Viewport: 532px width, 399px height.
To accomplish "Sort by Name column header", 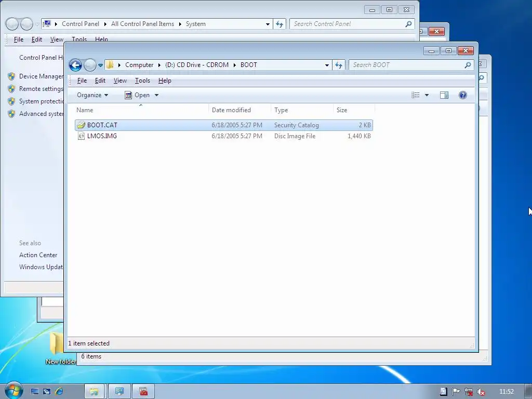I will tap(141, 110).
